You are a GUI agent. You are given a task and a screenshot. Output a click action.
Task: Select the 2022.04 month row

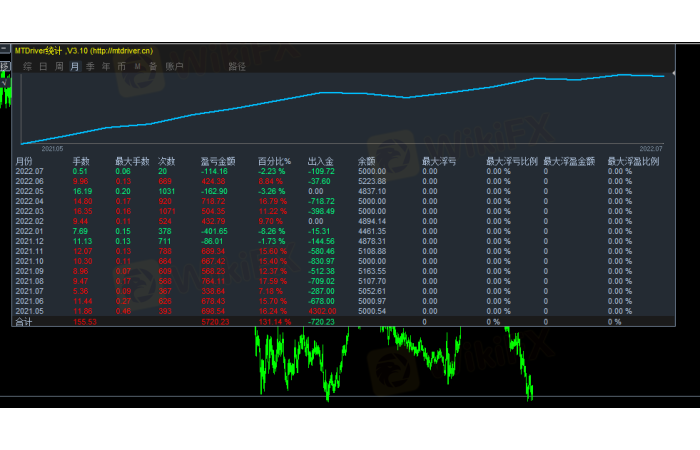tap(343, 201)
